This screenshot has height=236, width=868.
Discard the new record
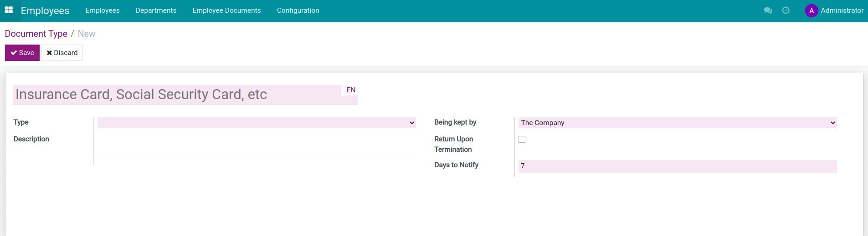click(x=62, y=53)
